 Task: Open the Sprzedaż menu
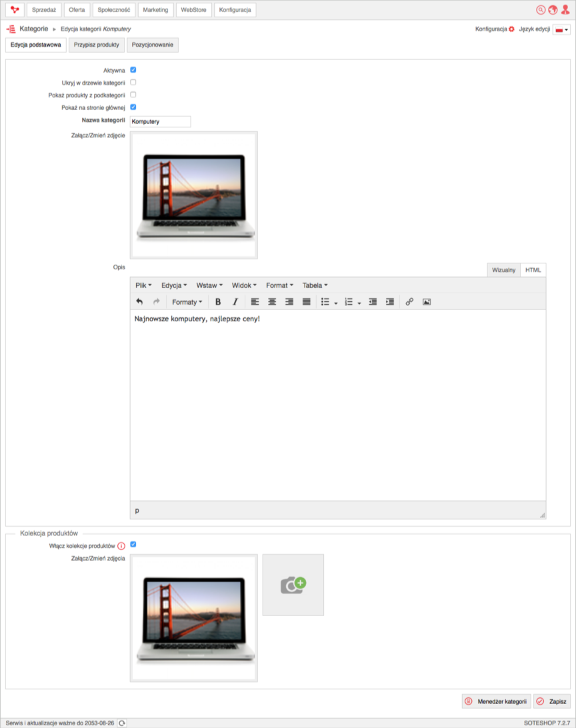tap(44, 10)
